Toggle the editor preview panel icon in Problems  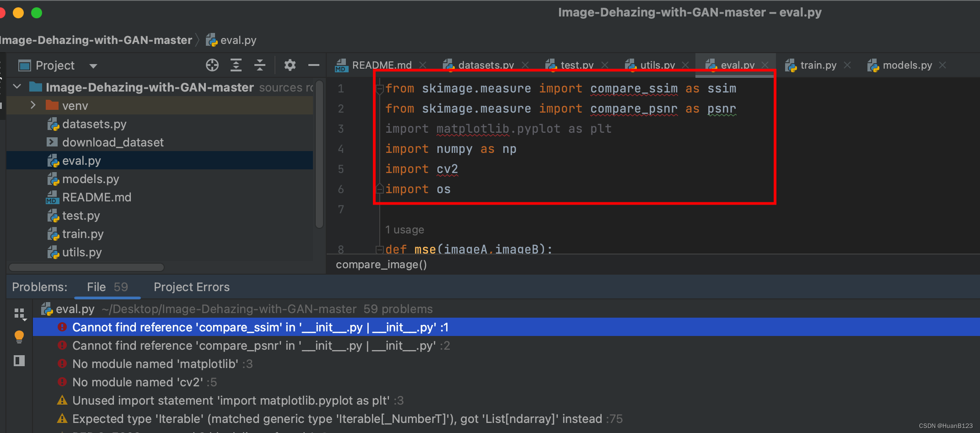pos(19,361)
